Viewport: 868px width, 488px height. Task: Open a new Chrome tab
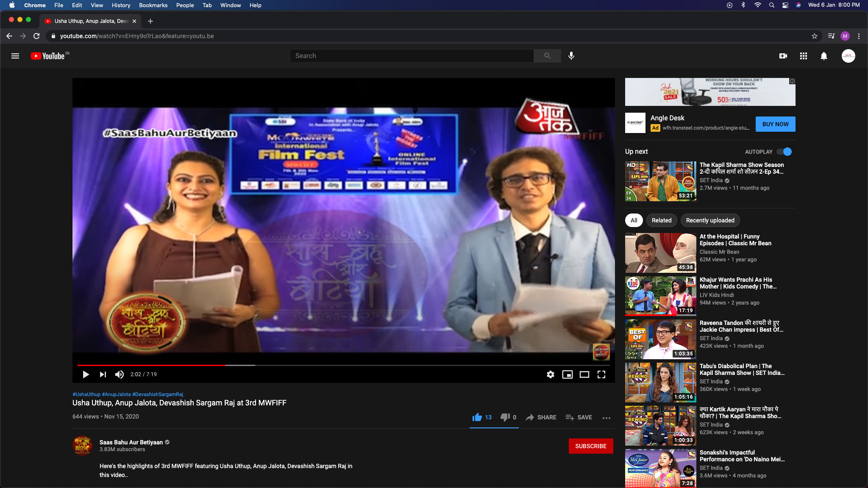point(150,21)
